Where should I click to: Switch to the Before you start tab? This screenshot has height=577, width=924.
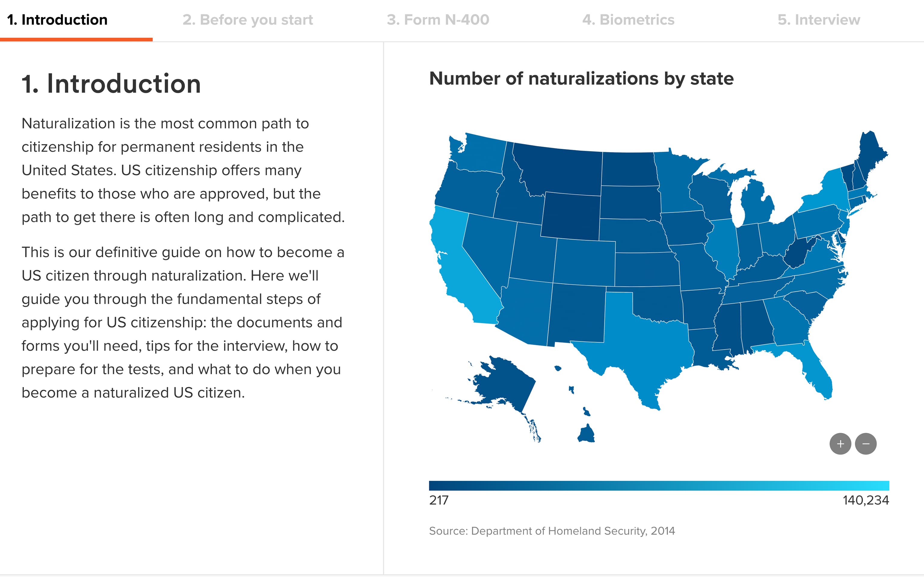pyautogui.click(x=248, y=20)
